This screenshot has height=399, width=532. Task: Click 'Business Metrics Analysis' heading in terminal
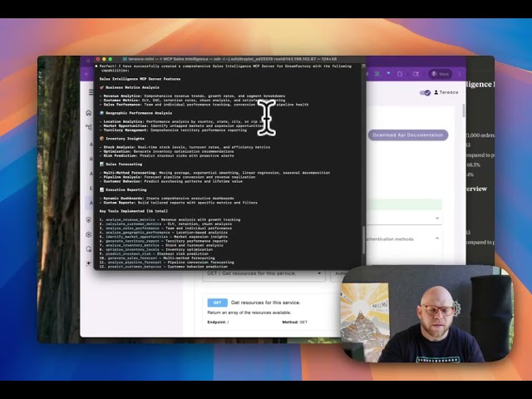click(132, 87)
